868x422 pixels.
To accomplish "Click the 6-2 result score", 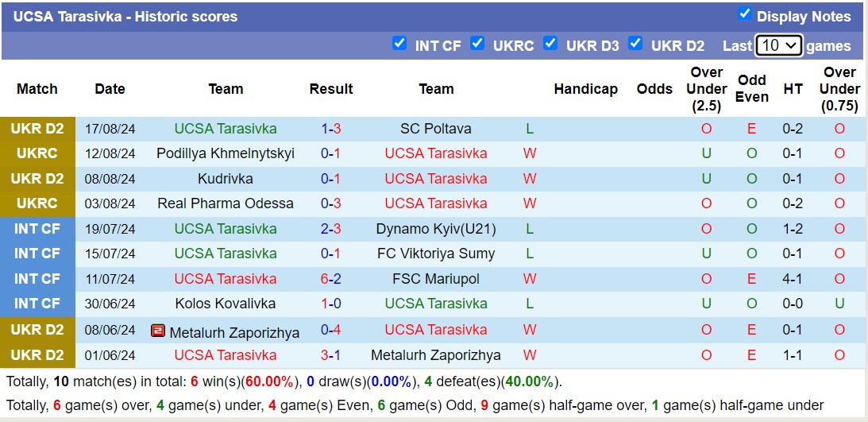I will tap(331, 279).
